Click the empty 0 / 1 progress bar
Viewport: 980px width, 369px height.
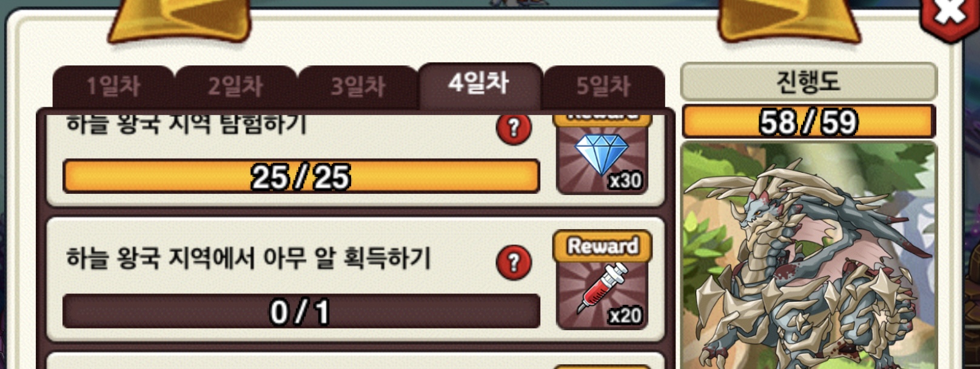click(x=301, y=311)
